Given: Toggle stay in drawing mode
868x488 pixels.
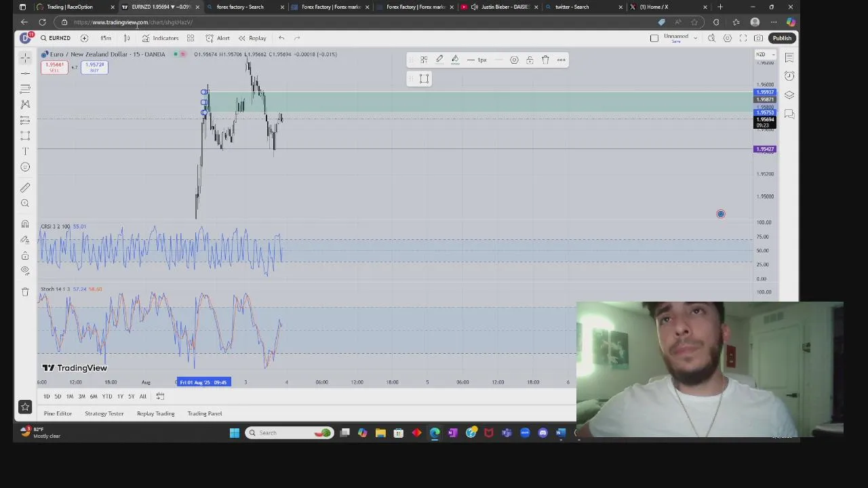Looking at the screenshot, I should click(25, 239).
